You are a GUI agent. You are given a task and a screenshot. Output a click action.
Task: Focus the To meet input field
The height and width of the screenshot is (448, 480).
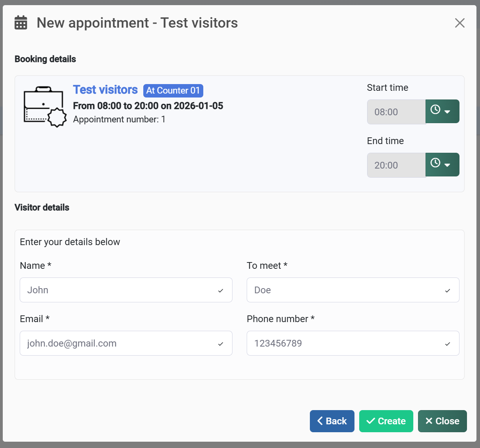pyautogui.click(x=345, y=290)
